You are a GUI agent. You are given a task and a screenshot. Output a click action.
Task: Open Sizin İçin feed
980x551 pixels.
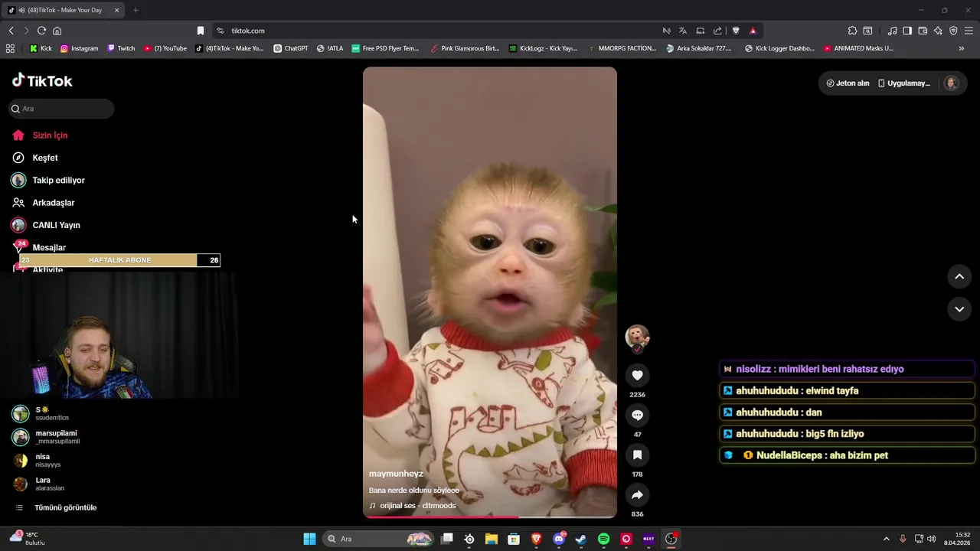click(x=50, y=135)
